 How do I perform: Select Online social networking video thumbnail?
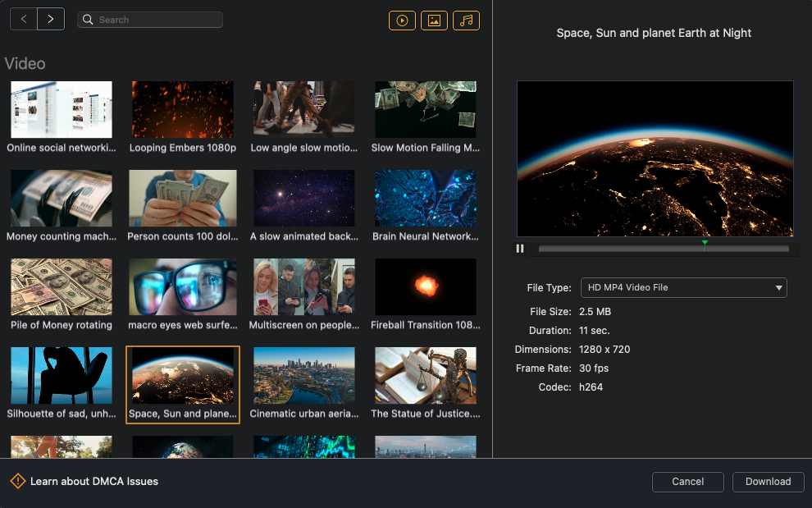(62, 109)
